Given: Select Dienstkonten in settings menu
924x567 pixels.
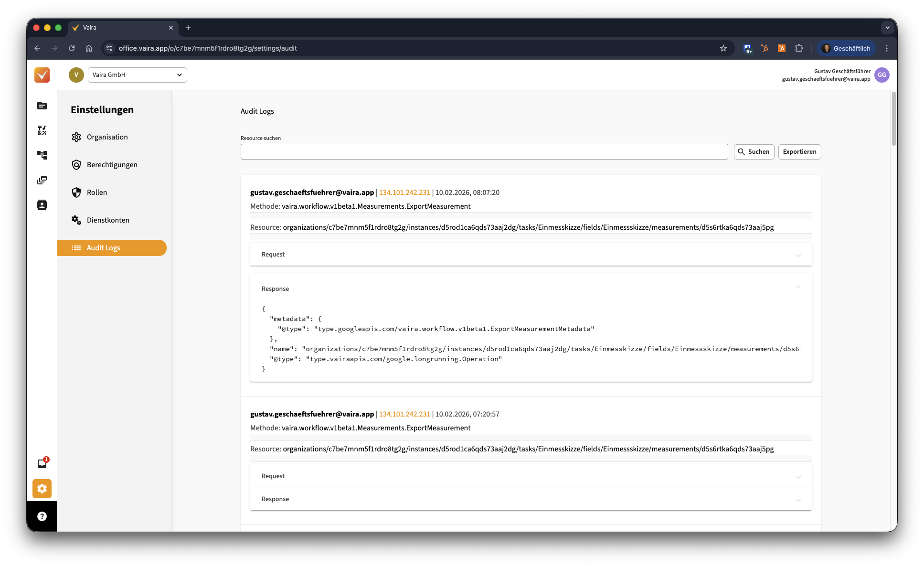Looking at the screenshot, I should pyautogui.click(x=108, y=220).
